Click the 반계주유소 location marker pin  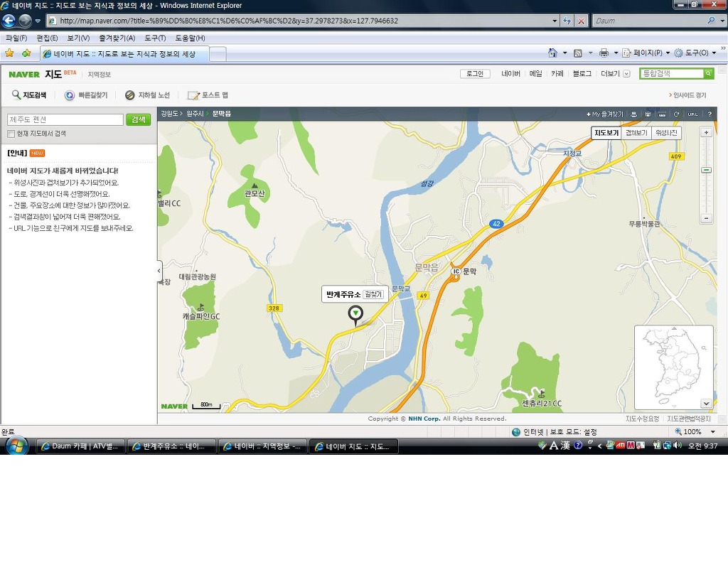[x=355, y=315]
